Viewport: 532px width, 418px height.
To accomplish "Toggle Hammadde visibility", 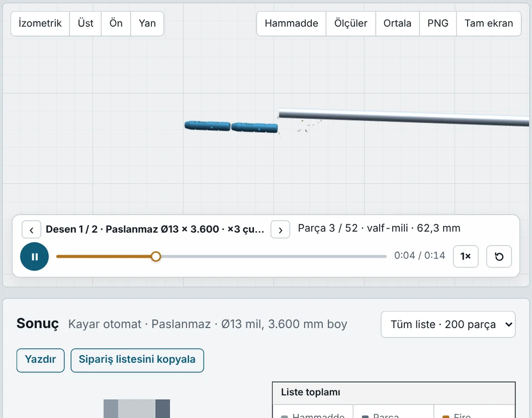I will coord(292,23).
